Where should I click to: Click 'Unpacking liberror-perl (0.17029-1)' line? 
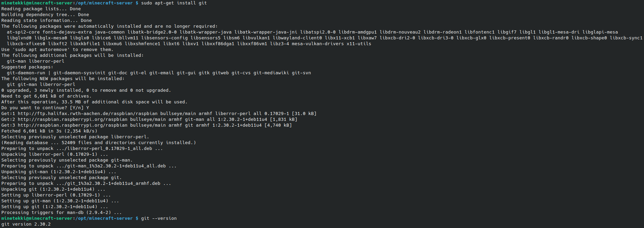[55, 154]
